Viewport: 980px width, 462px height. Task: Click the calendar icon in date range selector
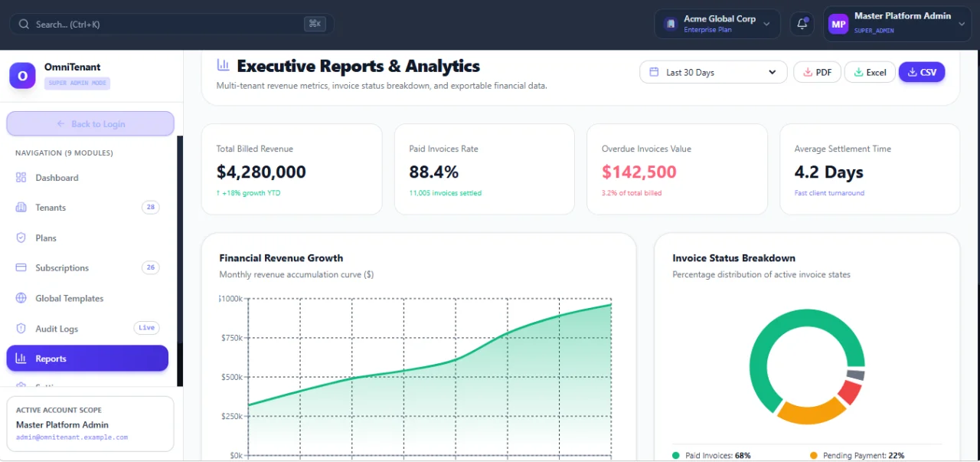click(654, 72)
